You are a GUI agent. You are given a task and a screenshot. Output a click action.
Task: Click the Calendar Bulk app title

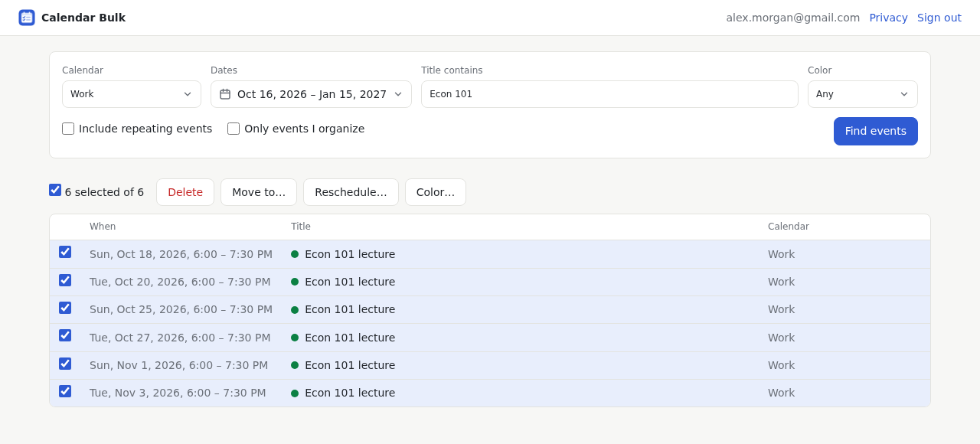tap(83, 18)
